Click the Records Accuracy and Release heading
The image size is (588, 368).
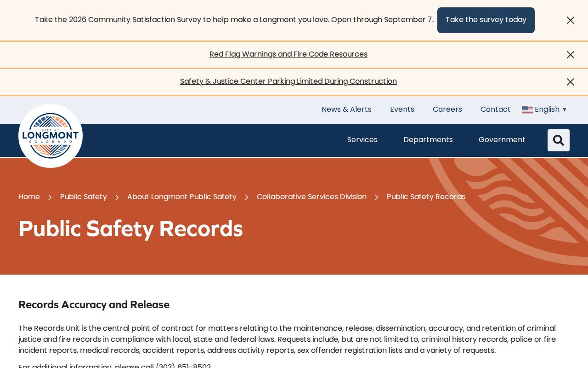click(x=94, y=305)
